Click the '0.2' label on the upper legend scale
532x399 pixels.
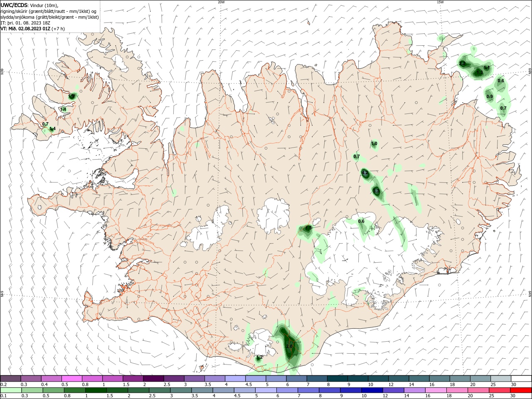coord(3,384)
